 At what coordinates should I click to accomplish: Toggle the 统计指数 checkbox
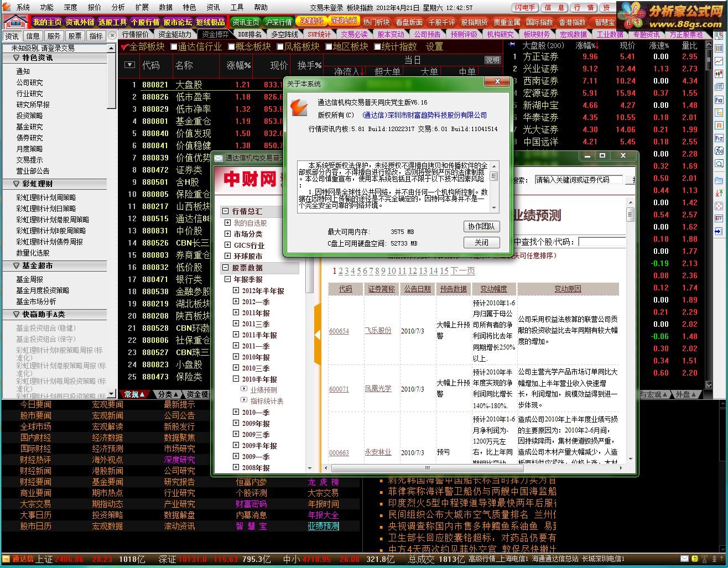(377, 47)
